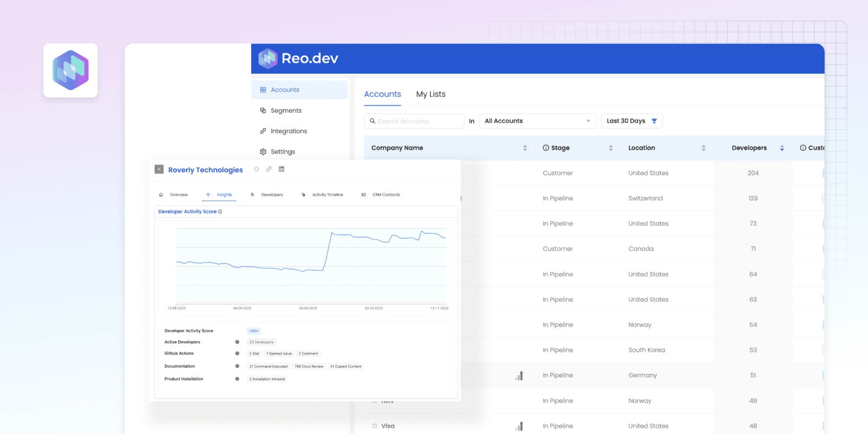
Task: Open the Last 30 Days filter
Action: click(x=632, y=121)
